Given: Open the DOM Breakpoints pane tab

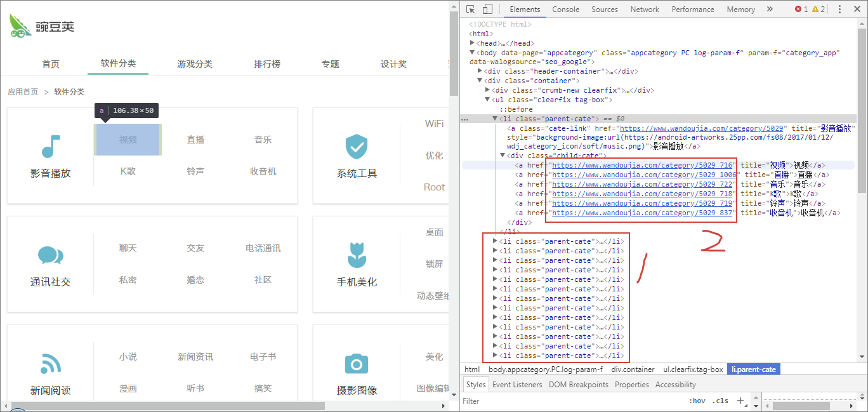Looking at the screenshot, I should click(579, 384).
